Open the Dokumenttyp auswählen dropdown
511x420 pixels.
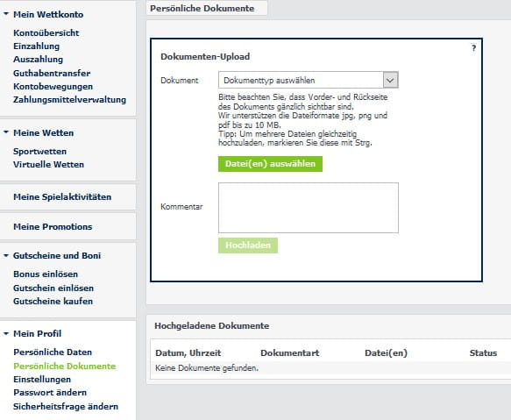[309, 80]
